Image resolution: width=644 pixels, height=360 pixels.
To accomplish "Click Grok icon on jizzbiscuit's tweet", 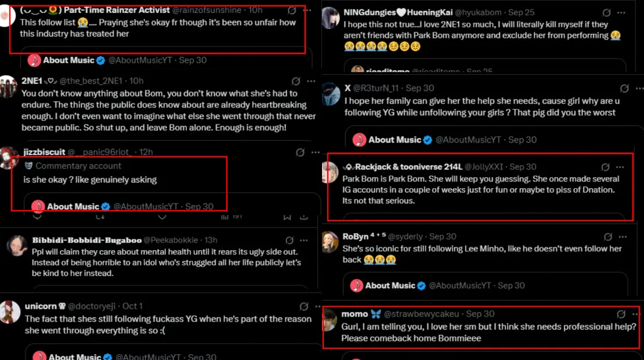I will pos(300,153).
